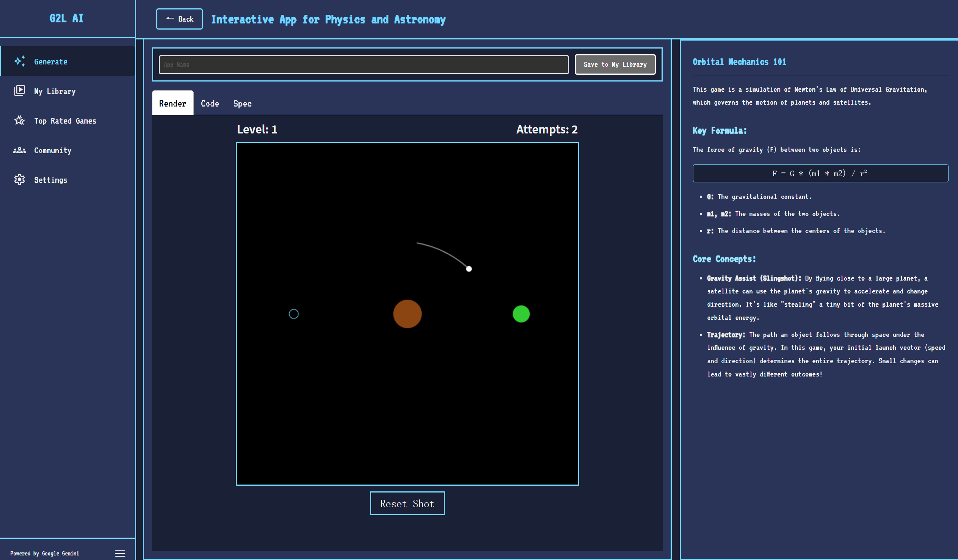Open Top Rated Games menu item
The height and width of the screenshot is (560, 958).
point(65,121)
